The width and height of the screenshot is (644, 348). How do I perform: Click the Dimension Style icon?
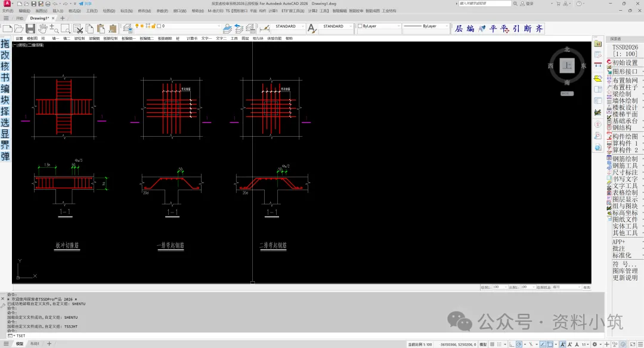[x=265, y=29]
